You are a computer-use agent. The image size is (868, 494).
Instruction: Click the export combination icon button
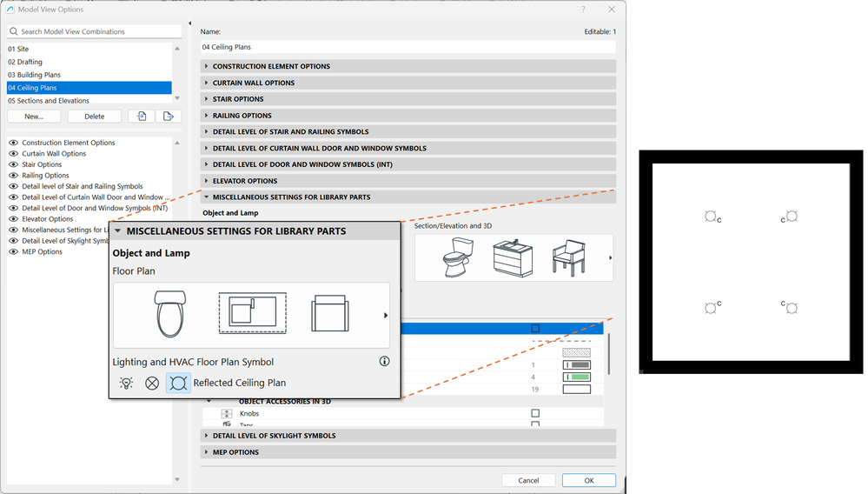point(169,117)
